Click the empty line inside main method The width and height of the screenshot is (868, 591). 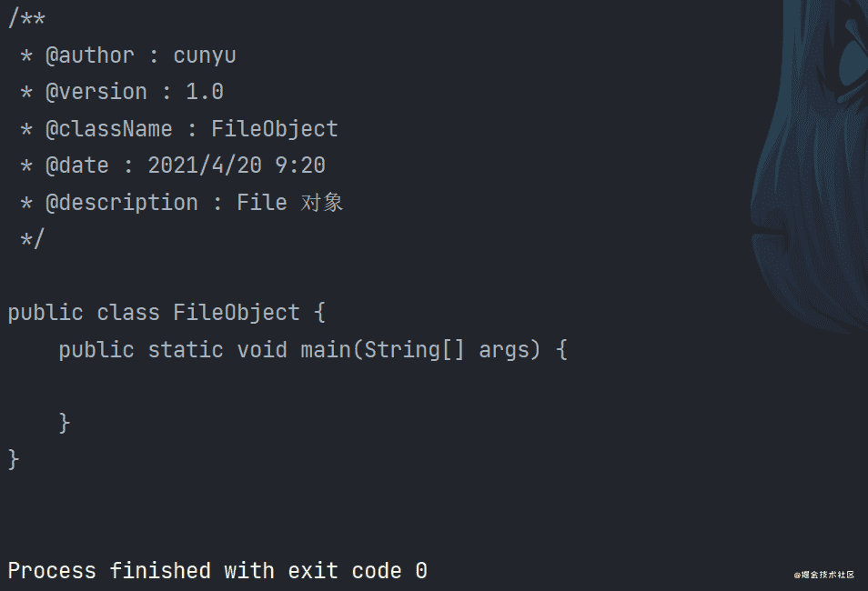click(x=273, y=386)
